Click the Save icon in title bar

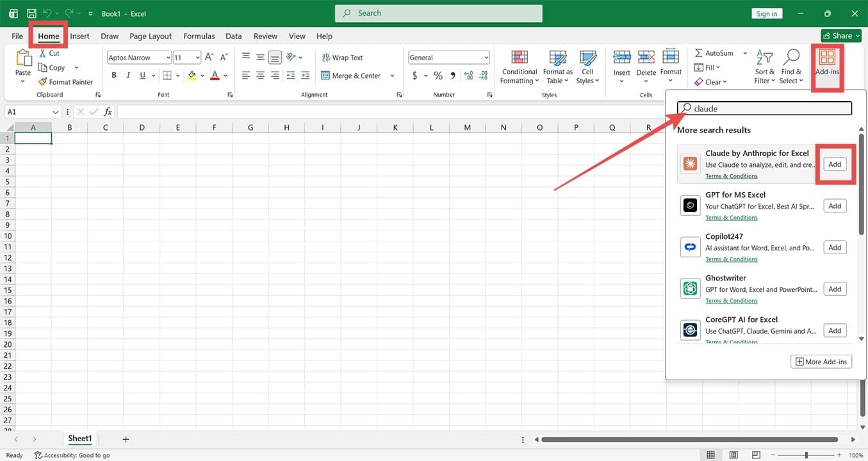pos(31,13)
